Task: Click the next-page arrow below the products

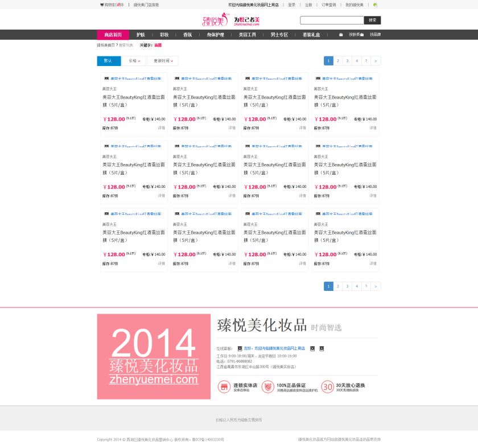Action: 376,286
